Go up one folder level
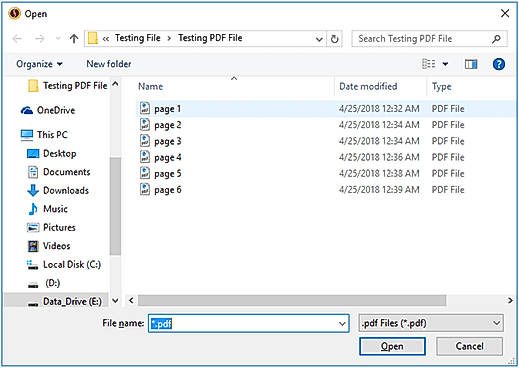Screen dimensions: 519x368 coord(74,39)
